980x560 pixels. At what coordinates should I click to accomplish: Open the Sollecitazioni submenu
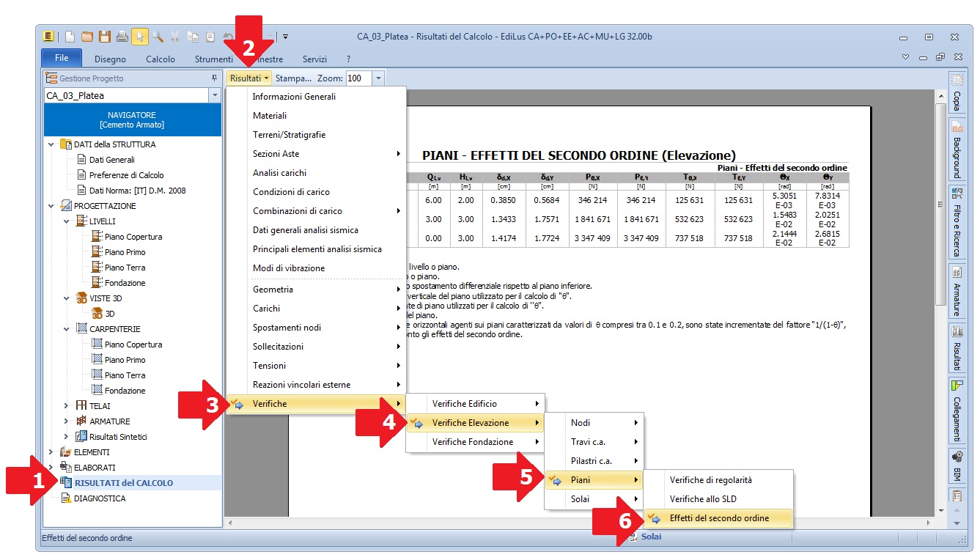[316, 347]
